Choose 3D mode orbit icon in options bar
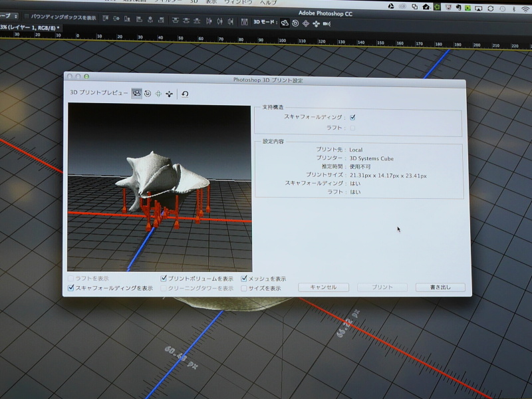The image size is (532, 399). click(285, 23)
